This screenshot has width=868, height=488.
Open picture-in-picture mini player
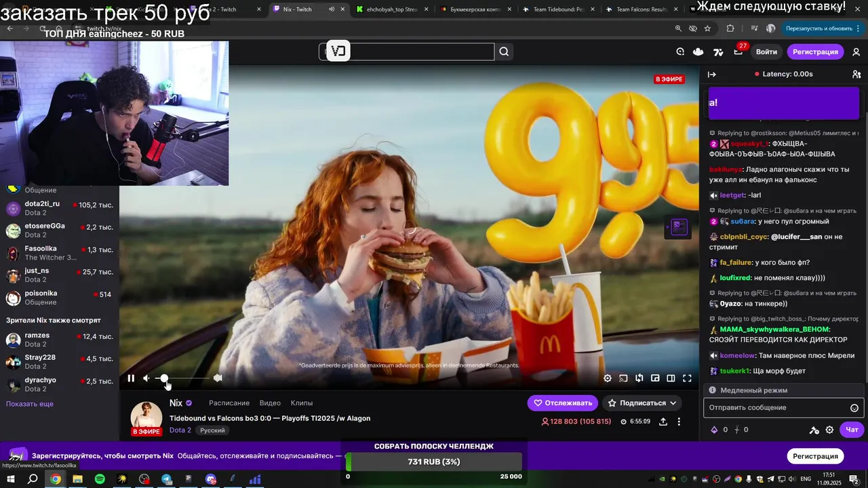(x=655, y=378)
